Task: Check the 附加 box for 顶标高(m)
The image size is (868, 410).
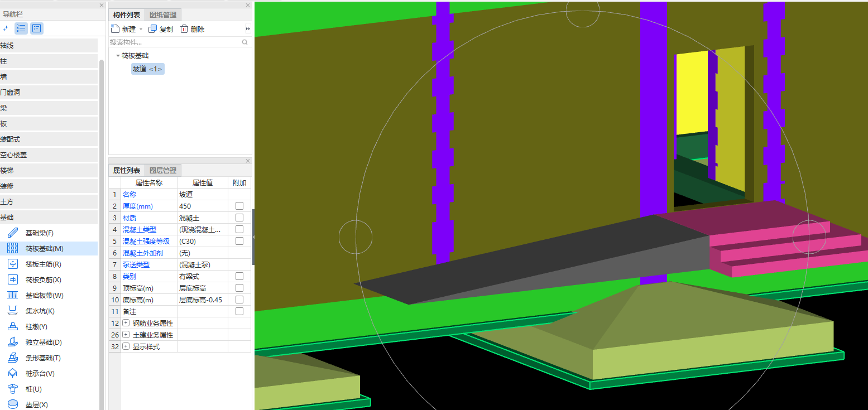Action: pos(239,288)
